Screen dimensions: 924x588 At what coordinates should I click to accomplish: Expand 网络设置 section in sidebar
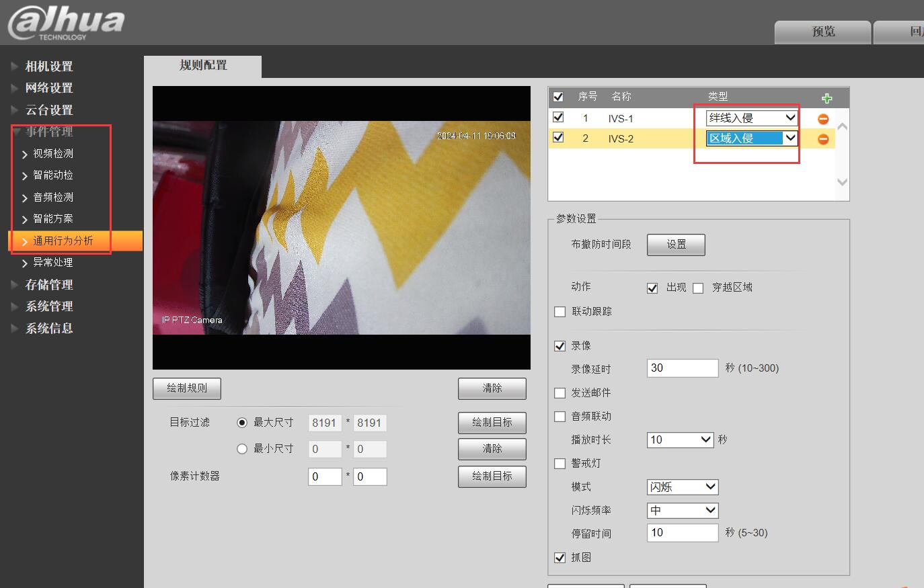(48, 88)
